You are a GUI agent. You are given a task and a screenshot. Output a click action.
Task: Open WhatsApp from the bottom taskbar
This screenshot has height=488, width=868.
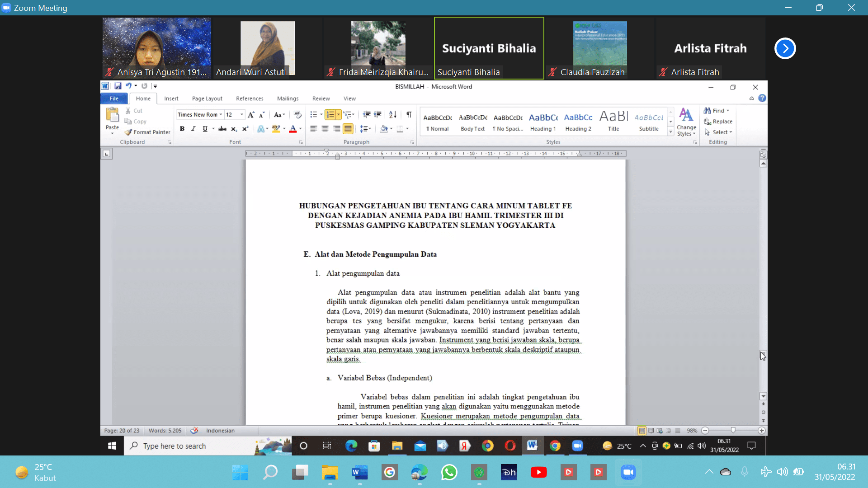click(x=449, y=473)
